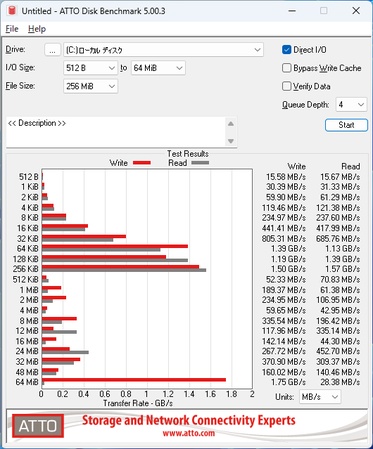373x449 pixels.
Task: Click the Test Results chart title
Action: click(x=188, y=154)
